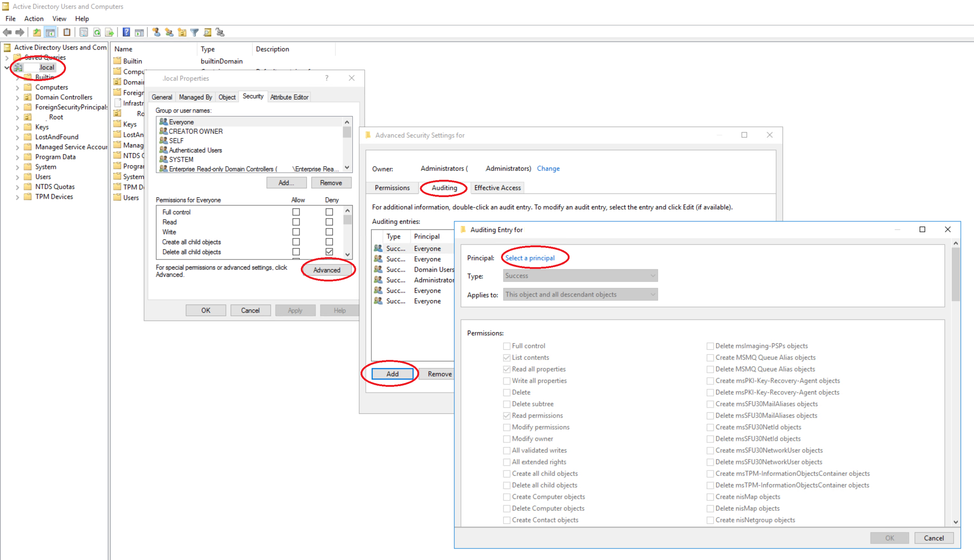Click the Create new group icon

(169, 32)
